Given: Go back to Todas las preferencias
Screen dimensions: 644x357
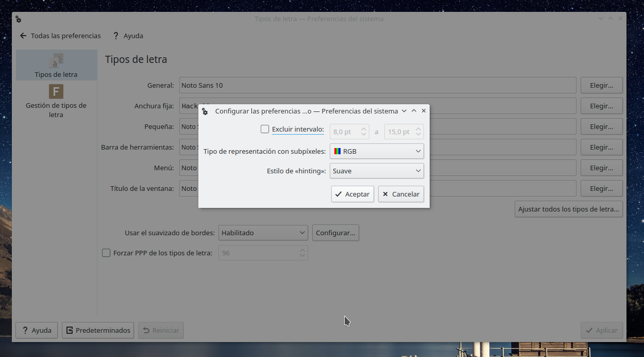Looking at the screenshot, I should tap(60, 36).
